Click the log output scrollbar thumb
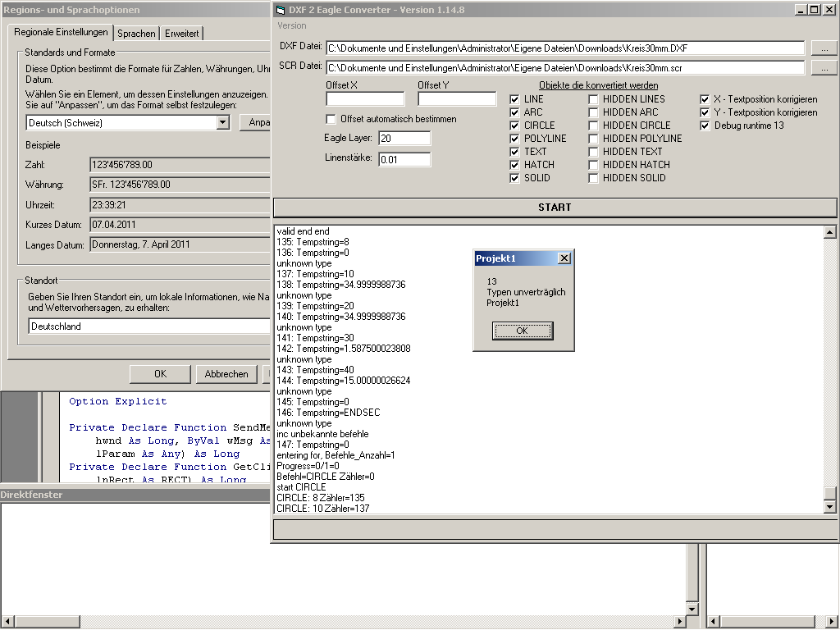This screenshot has height=630, width=840. pos(829,493)
